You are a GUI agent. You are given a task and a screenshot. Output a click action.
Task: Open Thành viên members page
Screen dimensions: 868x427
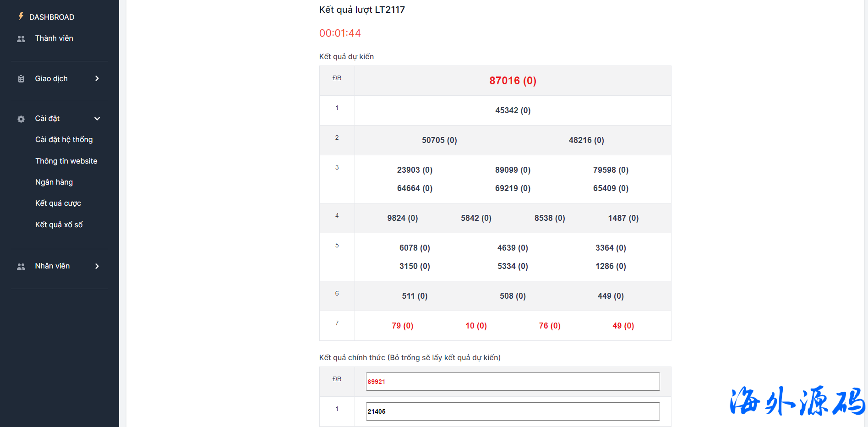(x=54, y=38)
